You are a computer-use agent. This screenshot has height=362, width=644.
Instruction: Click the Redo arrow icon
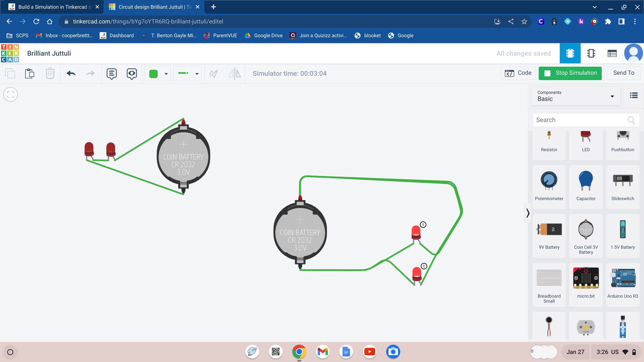point(90,73)
